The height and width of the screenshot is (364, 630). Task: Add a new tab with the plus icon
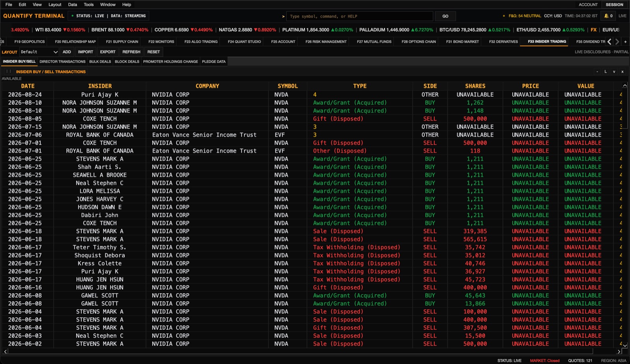[x=625, y=42]
